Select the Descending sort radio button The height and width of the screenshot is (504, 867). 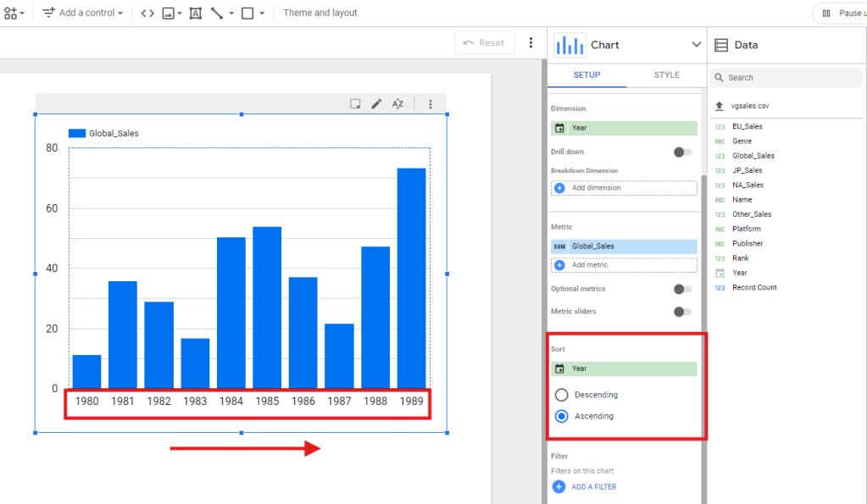coord(561,395)
